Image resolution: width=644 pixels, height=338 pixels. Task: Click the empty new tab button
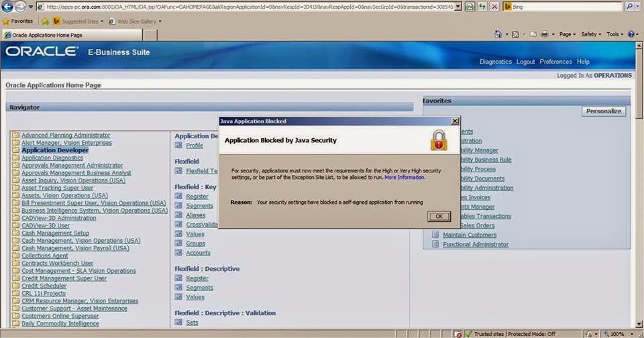pos(150,35)
